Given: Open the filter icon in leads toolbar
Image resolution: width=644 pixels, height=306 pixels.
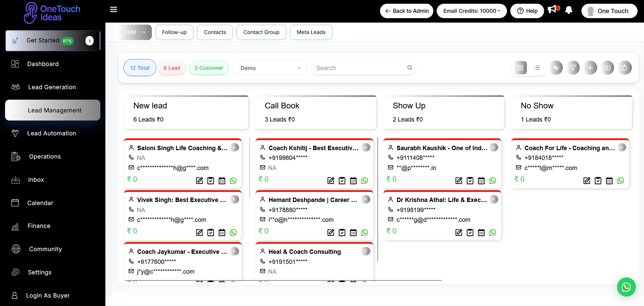Looking at the screenshot, I should (x=573, y=68).
